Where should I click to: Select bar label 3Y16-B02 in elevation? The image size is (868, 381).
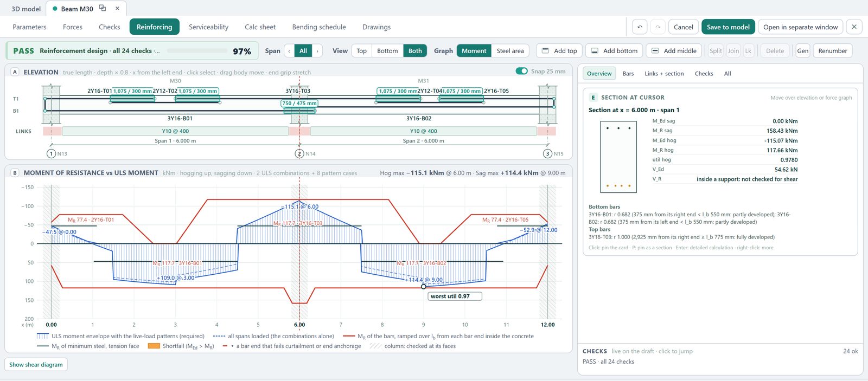click(419, 118)
